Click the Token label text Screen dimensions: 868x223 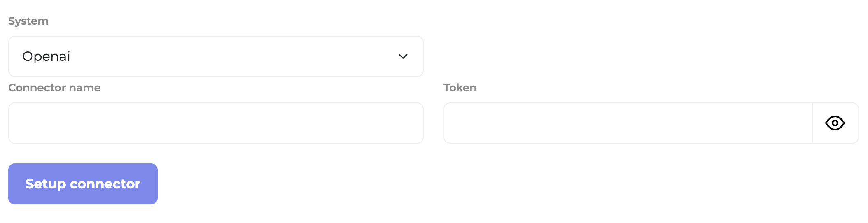tap(460, 88)
